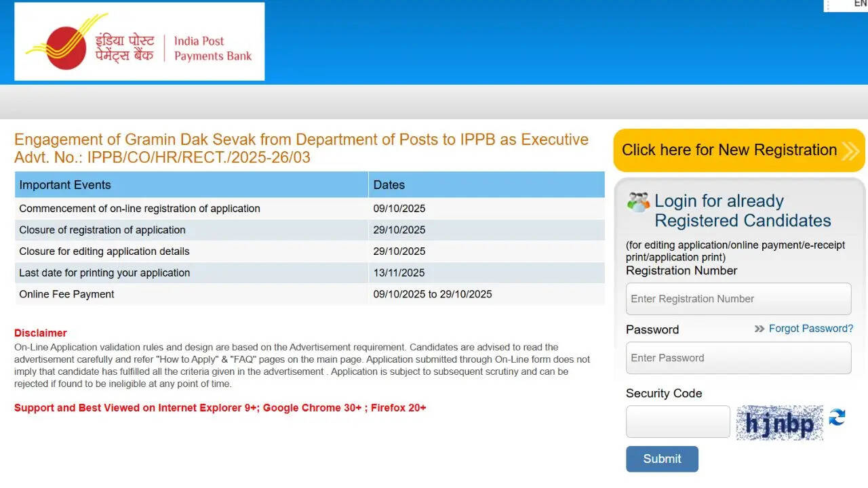Open the Forgot Password link
This screenshot has height=488, width=868.
811,329
